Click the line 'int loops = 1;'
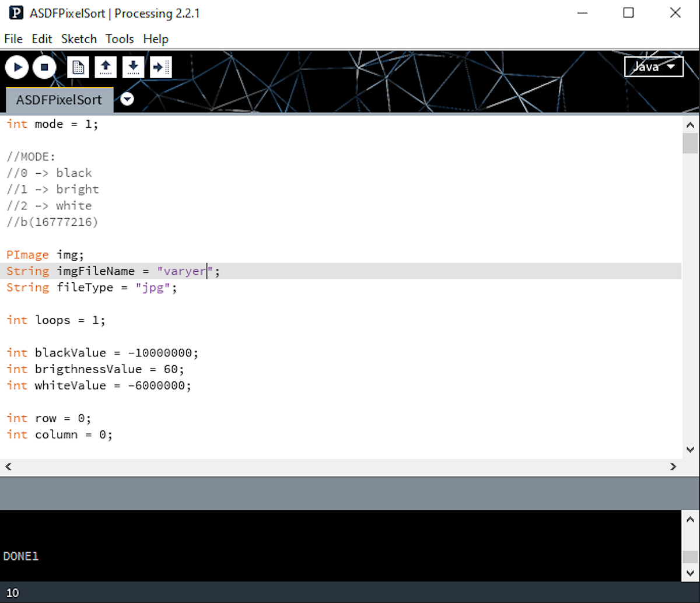Screen dimensions: 700x603 pyautogui.click(x=56, y=320)
